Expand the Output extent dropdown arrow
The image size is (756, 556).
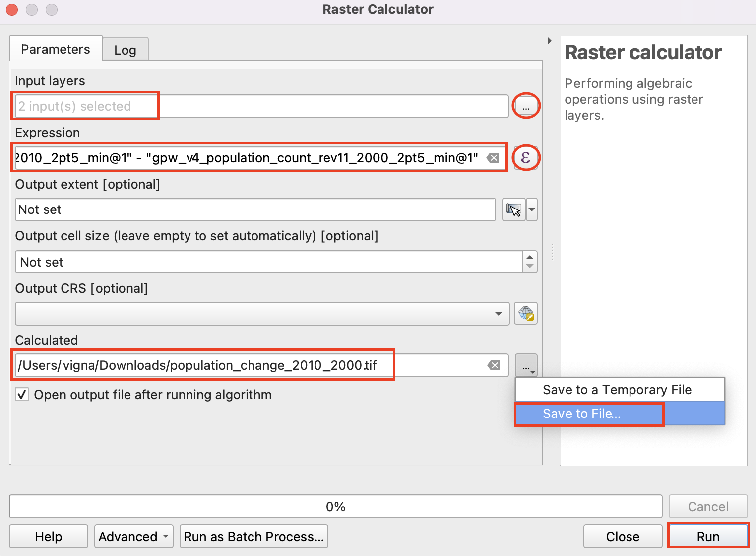[532, 209]
